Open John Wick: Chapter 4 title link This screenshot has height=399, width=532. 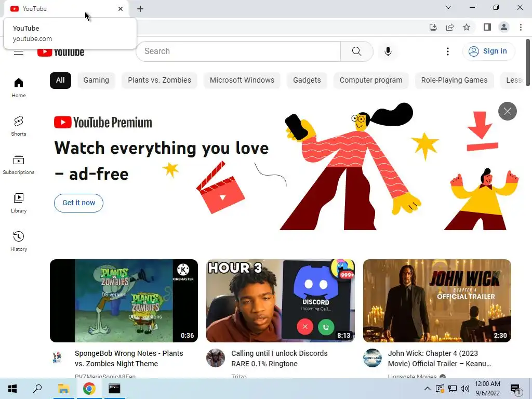coord(440,358)
